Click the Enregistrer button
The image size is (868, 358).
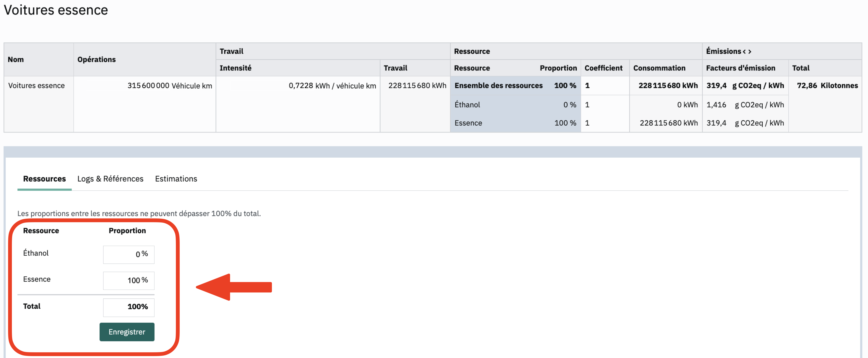click(127, 332)
